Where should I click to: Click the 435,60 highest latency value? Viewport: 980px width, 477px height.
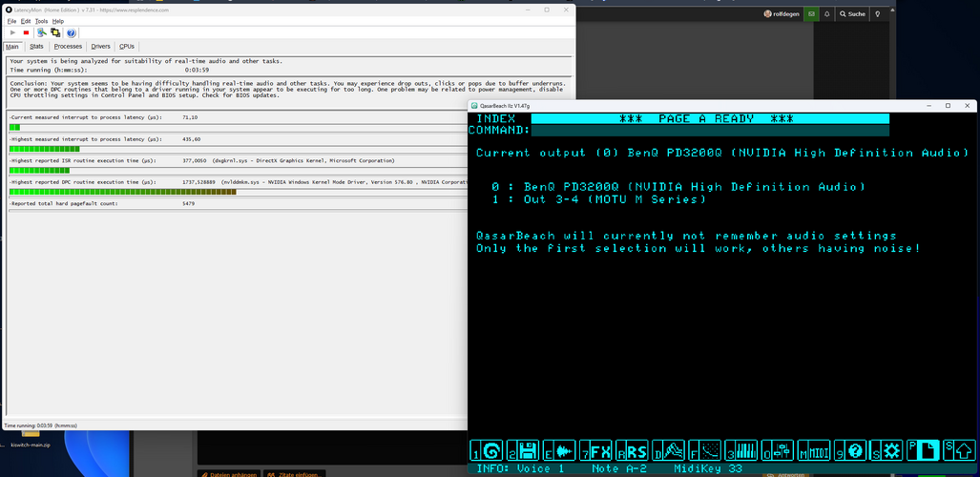coord(191,138)
